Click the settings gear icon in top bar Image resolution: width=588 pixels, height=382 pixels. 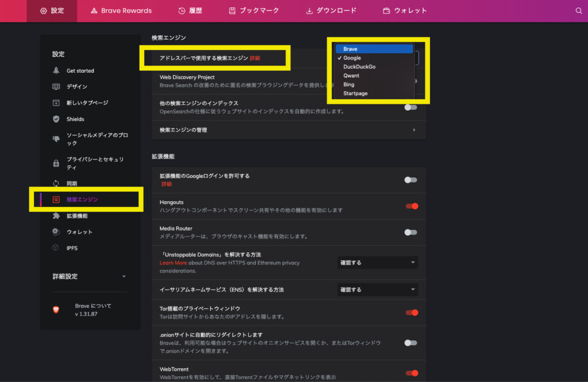click(44, 11)
